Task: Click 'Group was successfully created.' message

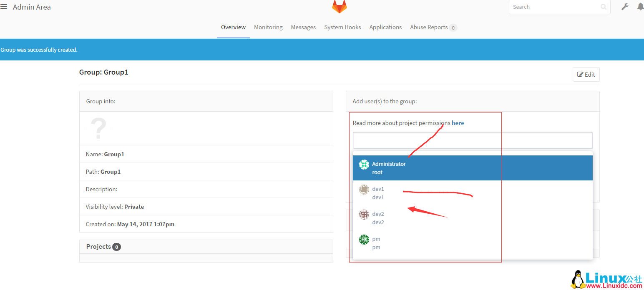Action: [x=39, y=50]
